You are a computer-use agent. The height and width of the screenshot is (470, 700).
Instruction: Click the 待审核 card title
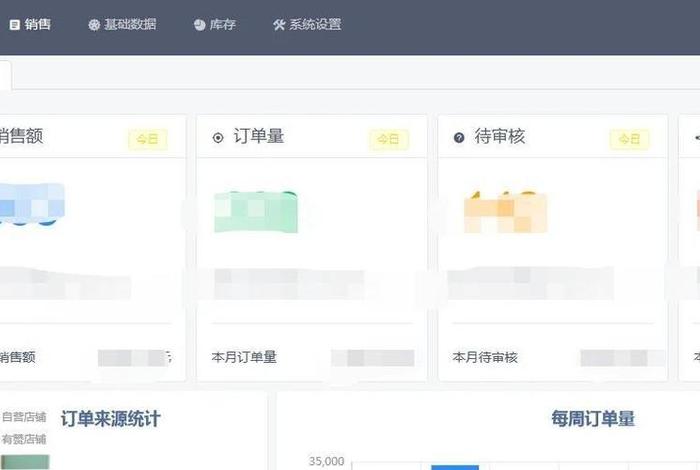[500, 137]
